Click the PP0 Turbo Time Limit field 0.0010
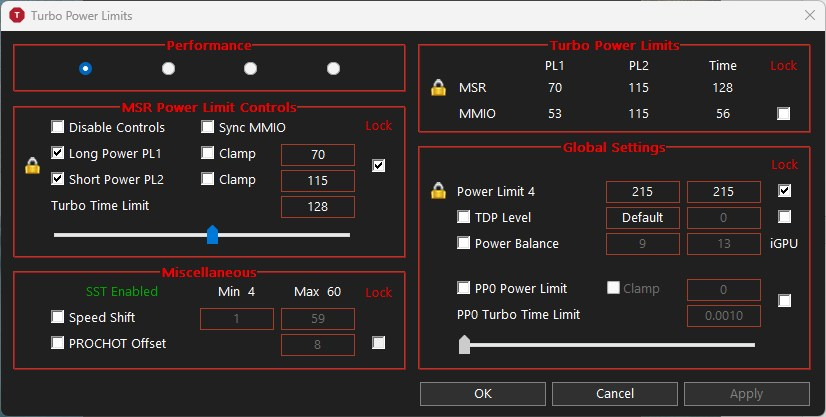 click(724, 315)
